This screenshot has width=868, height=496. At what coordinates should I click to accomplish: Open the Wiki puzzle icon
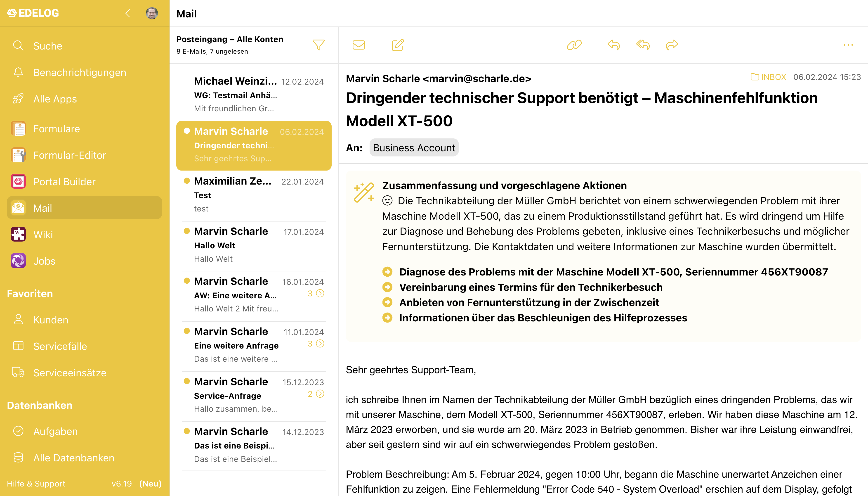(x=18, y=234)
